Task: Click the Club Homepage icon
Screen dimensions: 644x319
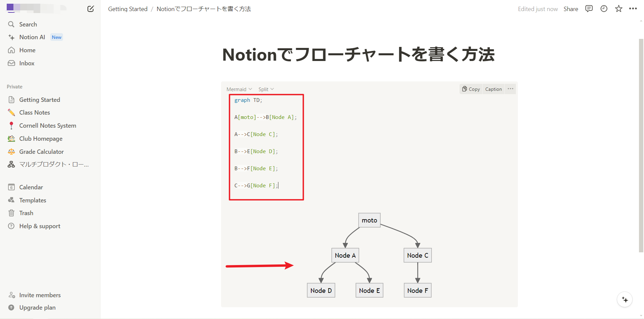Action: coord(11,139)
